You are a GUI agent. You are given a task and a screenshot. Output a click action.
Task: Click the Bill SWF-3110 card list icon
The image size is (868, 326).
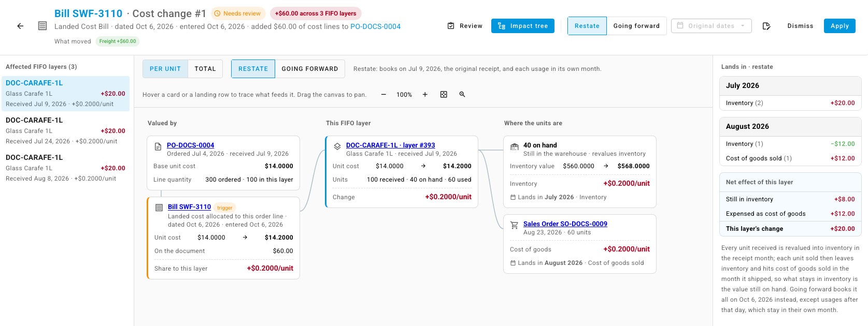pos(159,208)
